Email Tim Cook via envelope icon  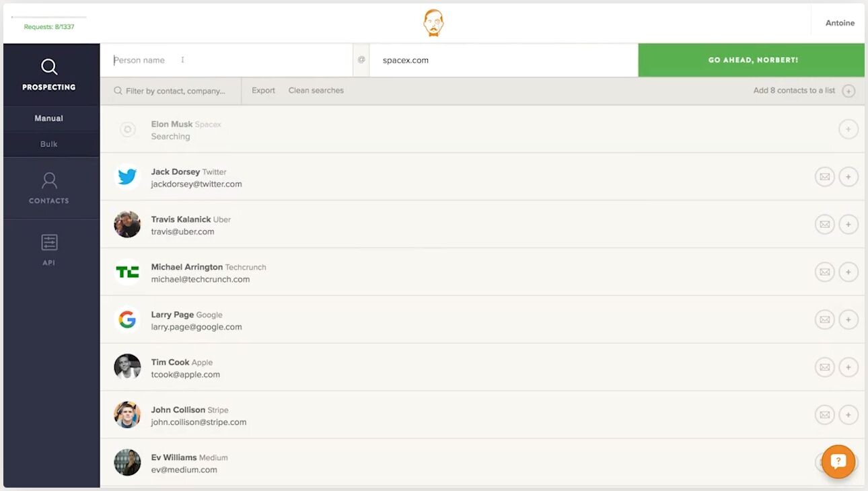coord(824,367)
